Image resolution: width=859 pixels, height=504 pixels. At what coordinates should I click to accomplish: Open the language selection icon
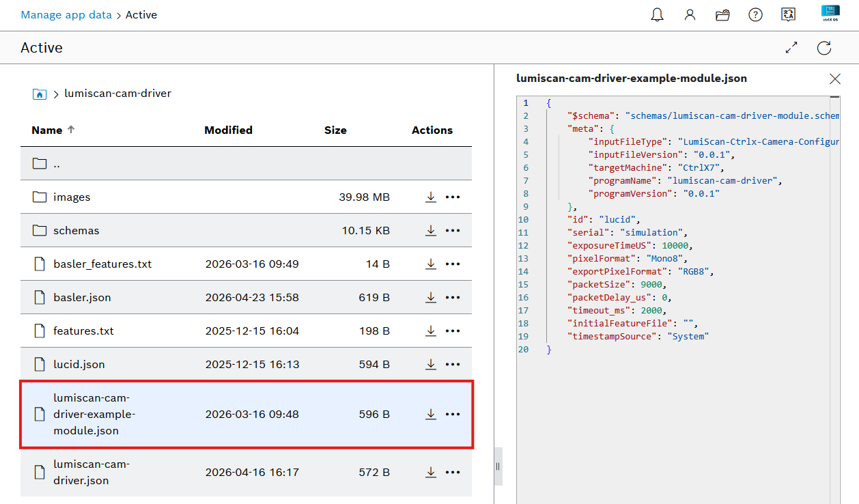(x=788, y=15)
